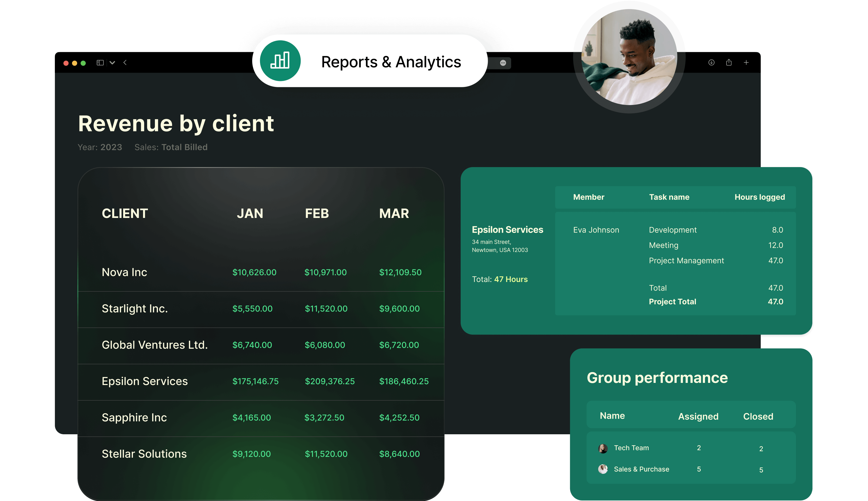The height and width of the screenshot is (501, 868).
Task: Click the ellipsis icon inside the address bar
Action: [x=503, y=63]
